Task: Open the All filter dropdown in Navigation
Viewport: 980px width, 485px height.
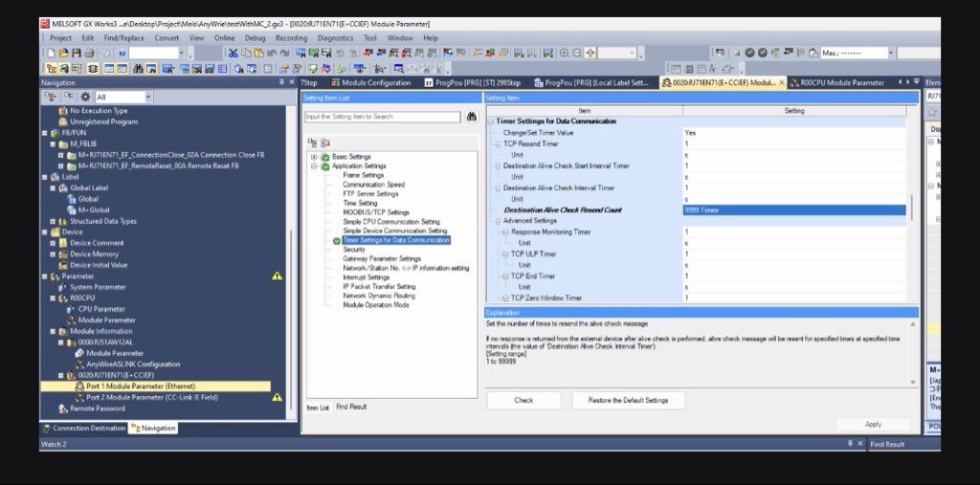Action: point(148,97)
